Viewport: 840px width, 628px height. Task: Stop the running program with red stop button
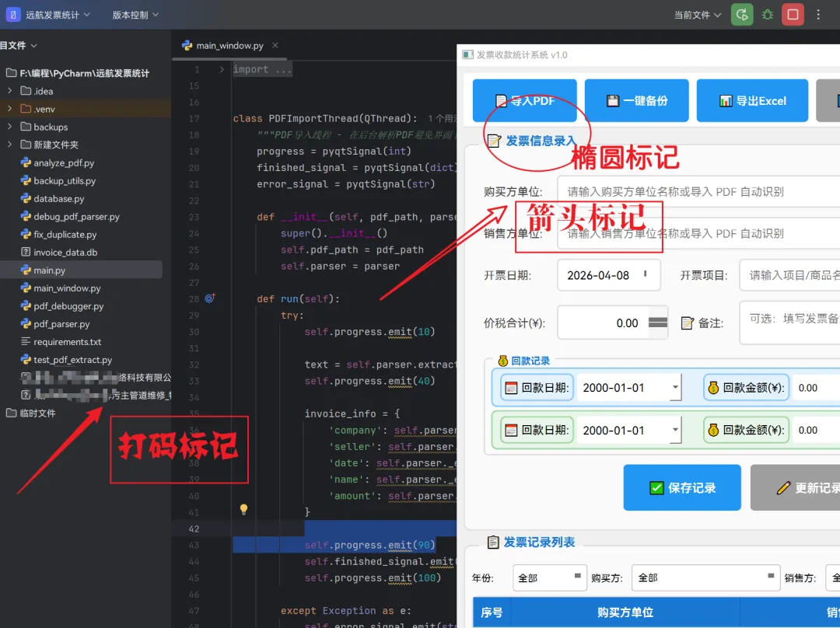(x=793, y=15)
